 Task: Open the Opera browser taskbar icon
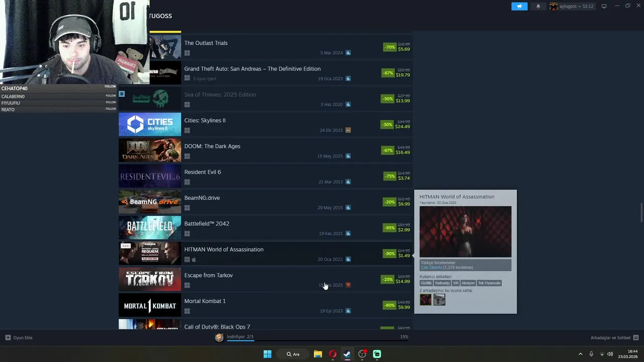pos(333,354)
